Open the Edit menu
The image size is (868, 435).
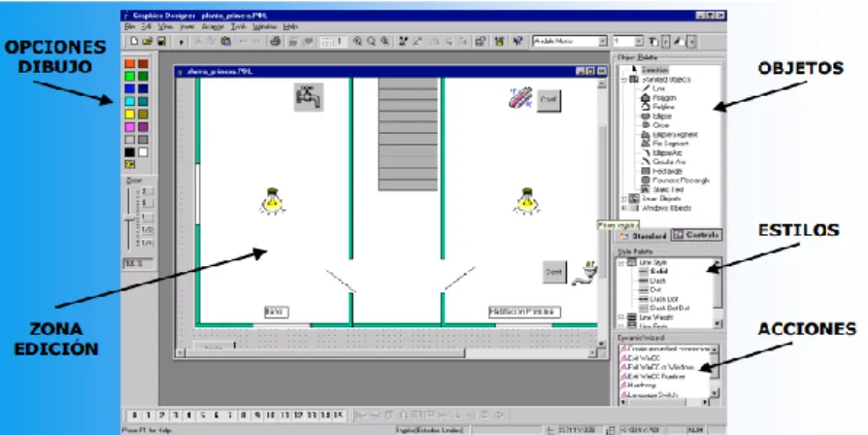click(147, 26)
